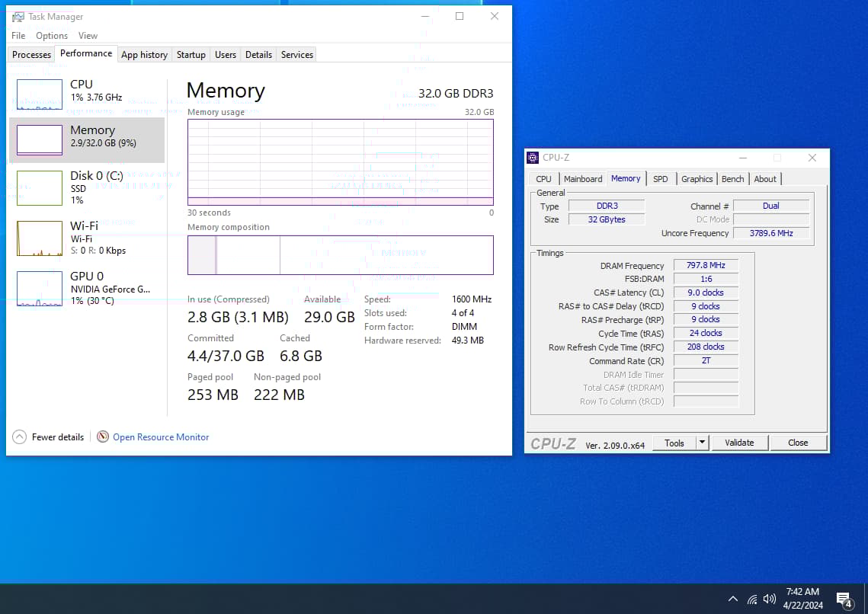Click the Resource Monitor icon
Image resolution: width=868 pixels, height=614 pixels.
pos(103,437)
